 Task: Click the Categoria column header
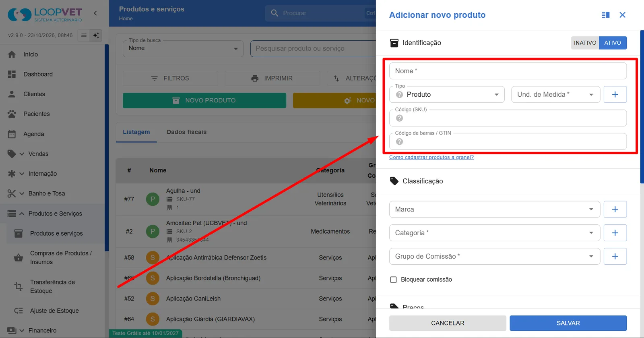pos(330,170)
